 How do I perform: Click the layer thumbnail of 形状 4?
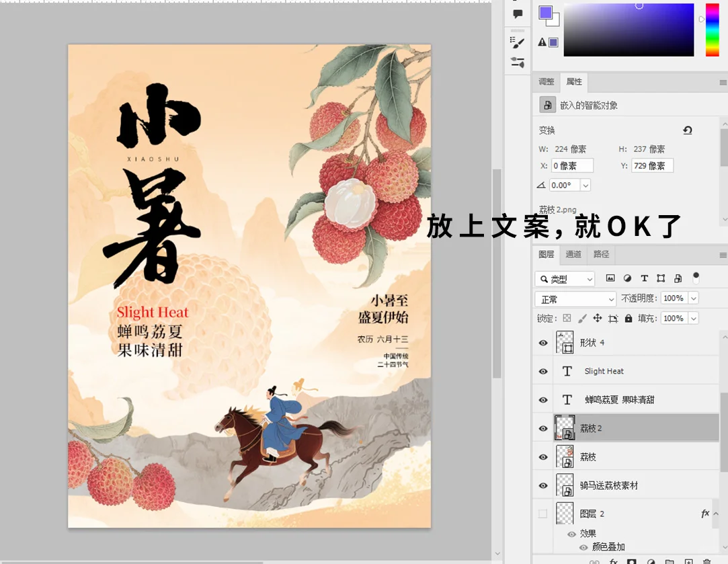tap(565, 343)
